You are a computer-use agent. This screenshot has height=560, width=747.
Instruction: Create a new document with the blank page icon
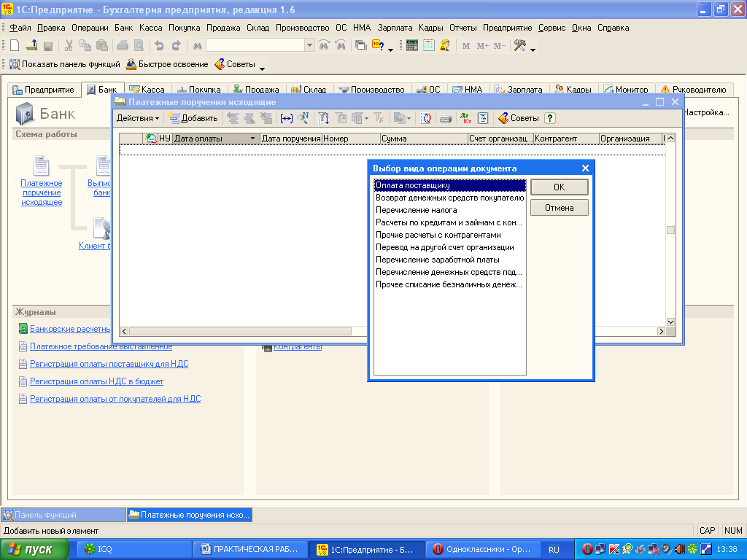(15, 45)
